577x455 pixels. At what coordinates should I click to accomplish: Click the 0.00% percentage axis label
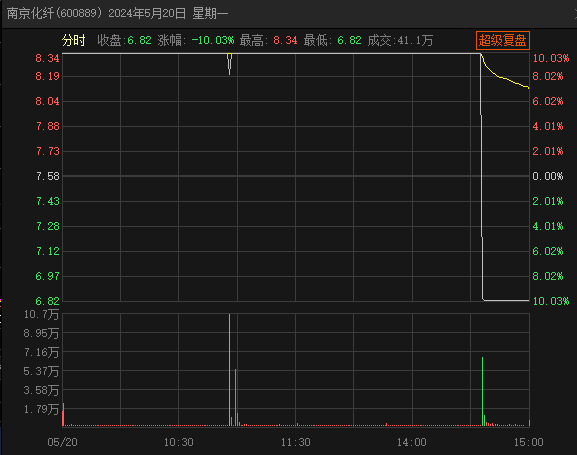(548, 176)
